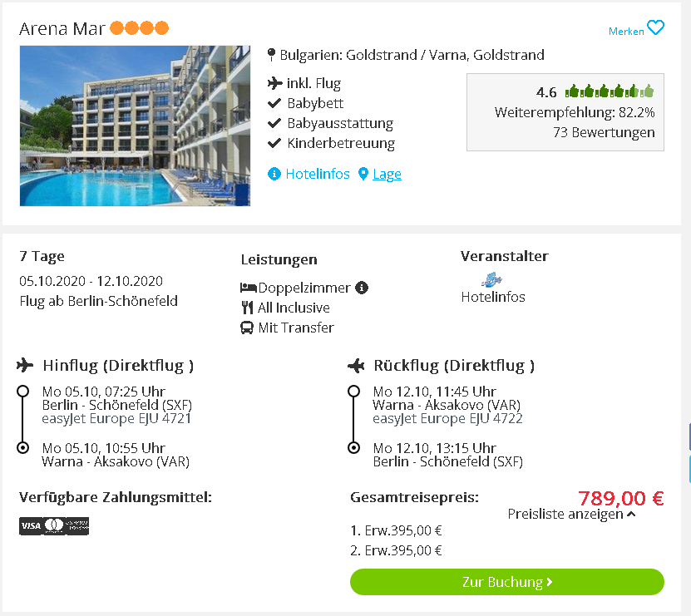Click the Merken link text

[x=626, y=32]
